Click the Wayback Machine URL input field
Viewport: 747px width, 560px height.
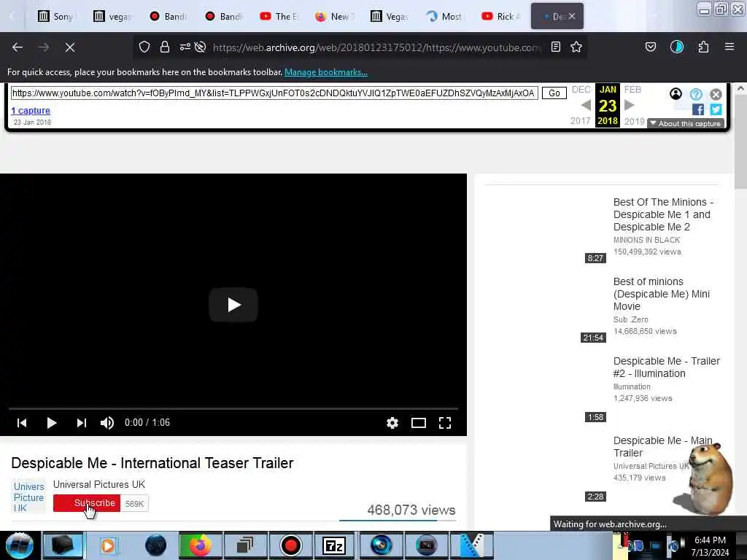[x=274, y=93]
